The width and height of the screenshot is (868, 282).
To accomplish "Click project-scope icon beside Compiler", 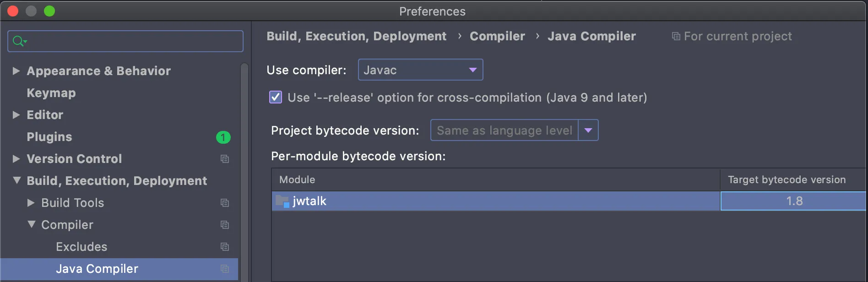I will click(x=225, y=225).
